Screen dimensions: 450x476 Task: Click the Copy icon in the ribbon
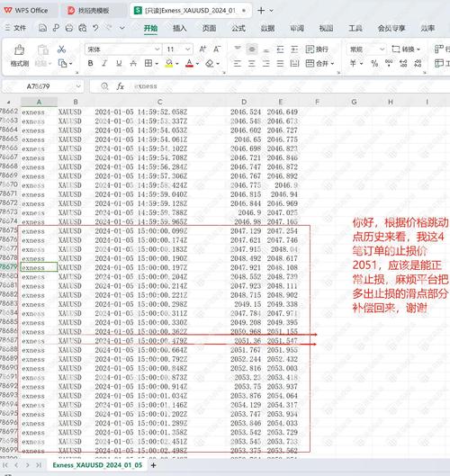tap(63, 64)
